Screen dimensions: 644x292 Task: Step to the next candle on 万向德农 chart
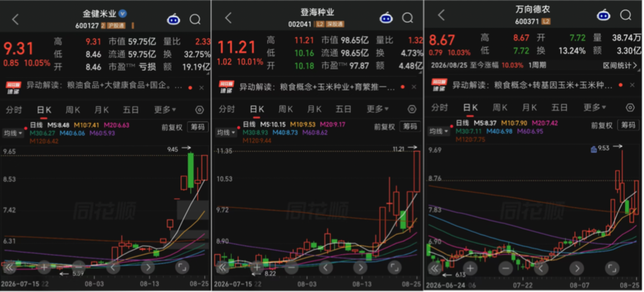click(577, 269)
